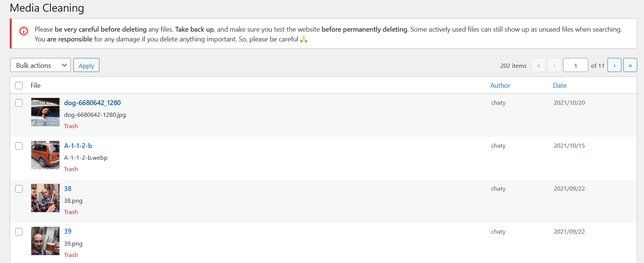The height and width of the screenshot is (263, 644).
Task: Sort by Date column header
Action: (560, 86)
